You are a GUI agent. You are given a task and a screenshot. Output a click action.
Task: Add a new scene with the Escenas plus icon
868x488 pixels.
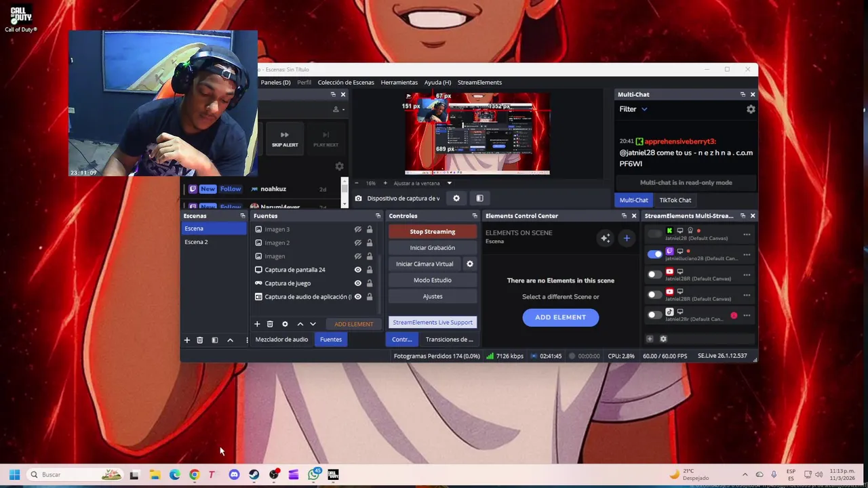click(x=187, y=340)
